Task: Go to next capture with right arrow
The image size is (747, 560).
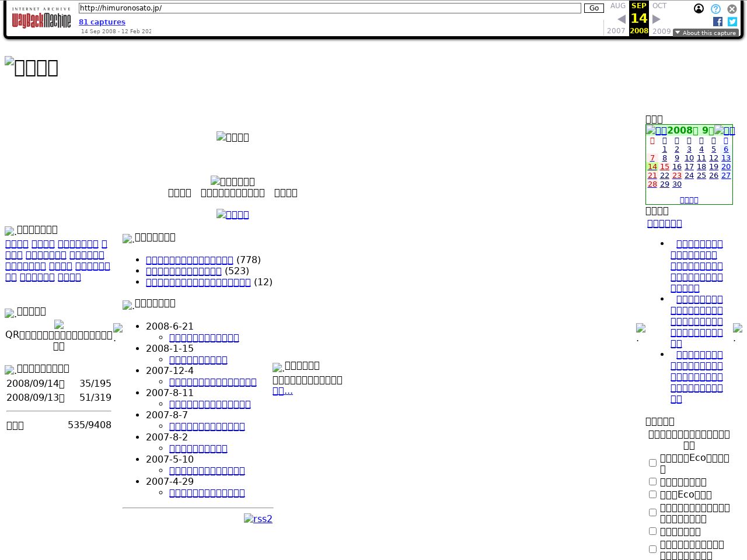Action: (x=657, y=19)
